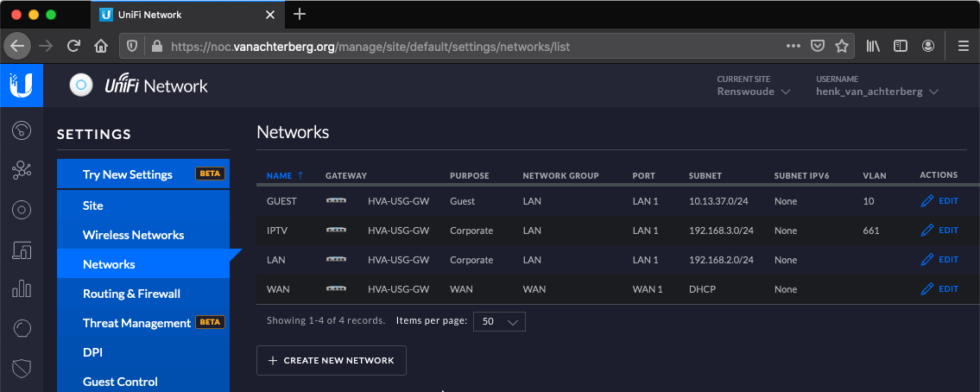The height and width of the screenshot is (392, 980).
Task: Edit the GUEST network
Action: tap(939, 200)
